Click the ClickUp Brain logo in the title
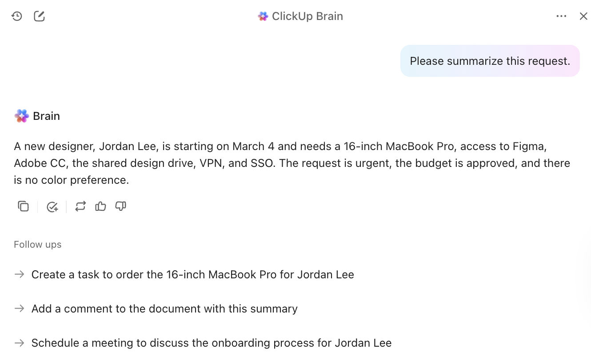This screenshot has width=591, height=364. pos(263,16)
